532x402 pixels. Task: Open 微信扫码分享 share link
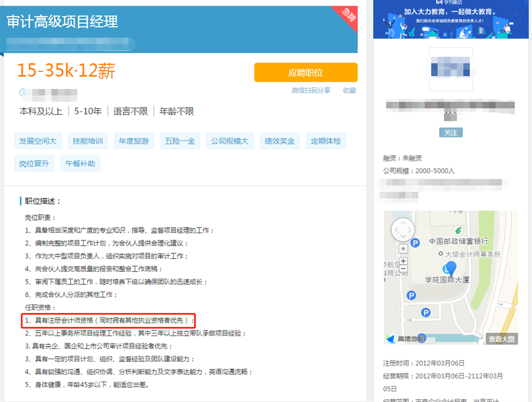tap(311, 90)
